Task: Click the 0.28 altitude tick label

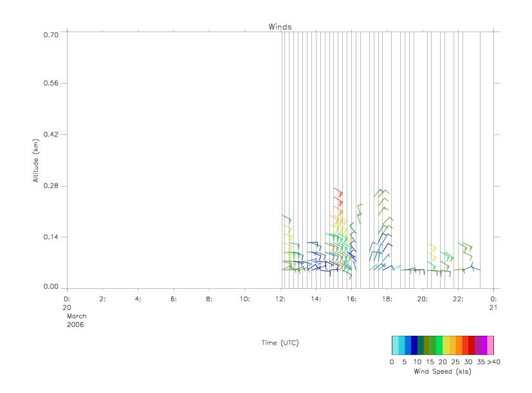Action: pyautogui.click(x=51, y=186)
